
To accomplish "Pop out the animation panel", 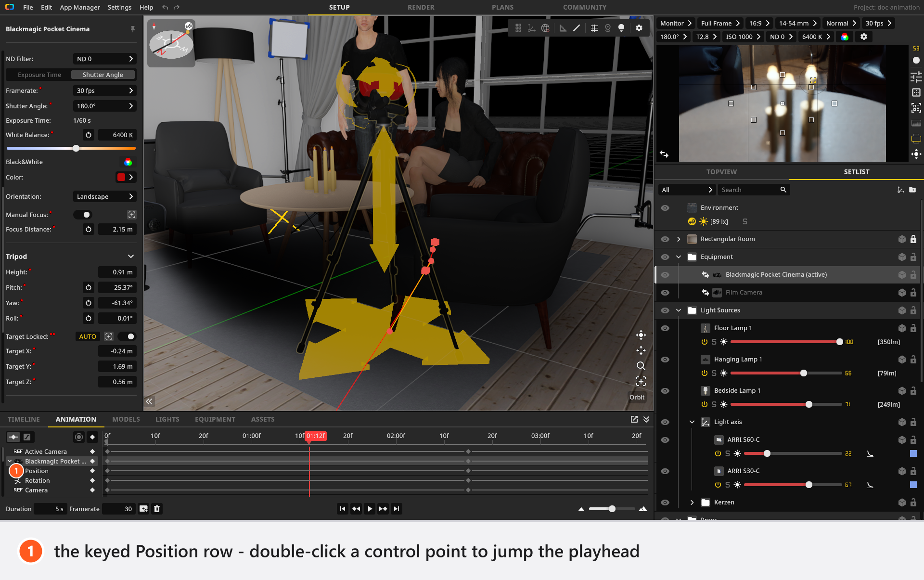I will coord(634,419).
